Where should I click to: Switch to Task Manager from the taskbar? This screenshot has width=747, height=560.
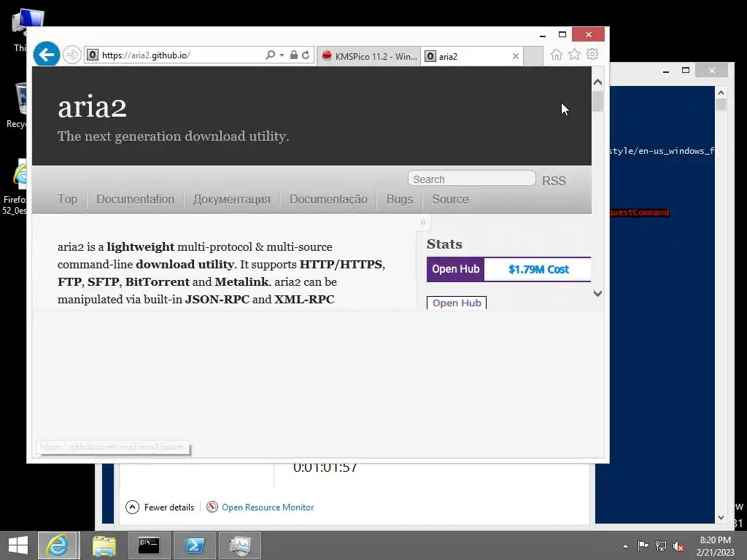239,545
